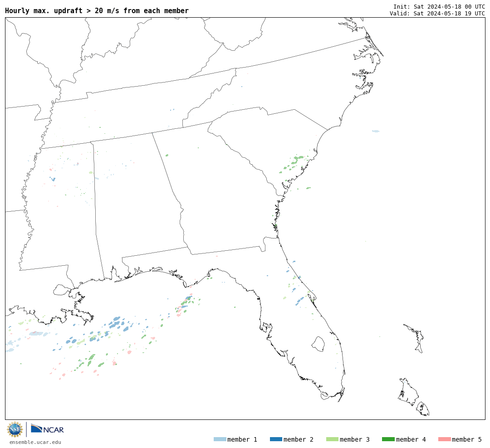The width and height of the screenshot is (490, 448).
Task: Click the NCAR logo
Action: coord(47,429)
